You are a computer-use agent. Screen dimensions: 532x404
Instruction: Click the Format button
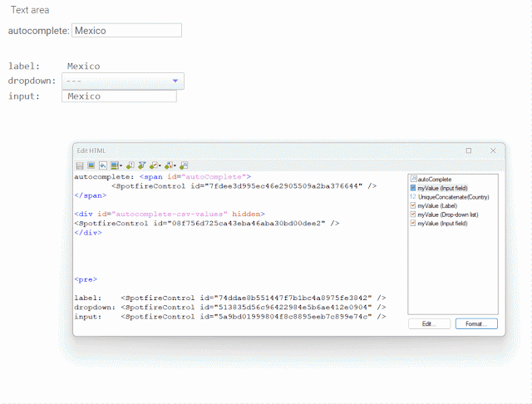coord(476,323)
